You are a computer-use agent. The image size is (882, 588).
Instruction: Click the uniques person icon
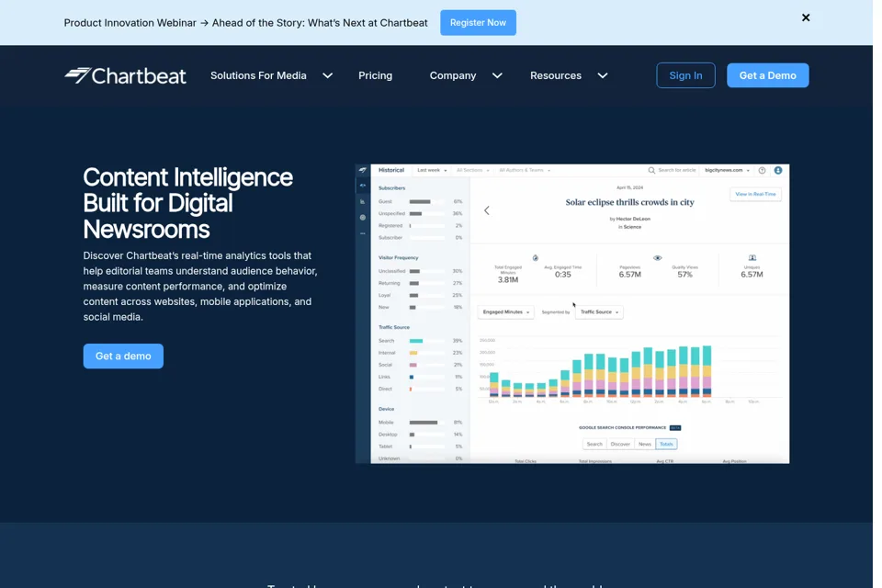(752, 257)
